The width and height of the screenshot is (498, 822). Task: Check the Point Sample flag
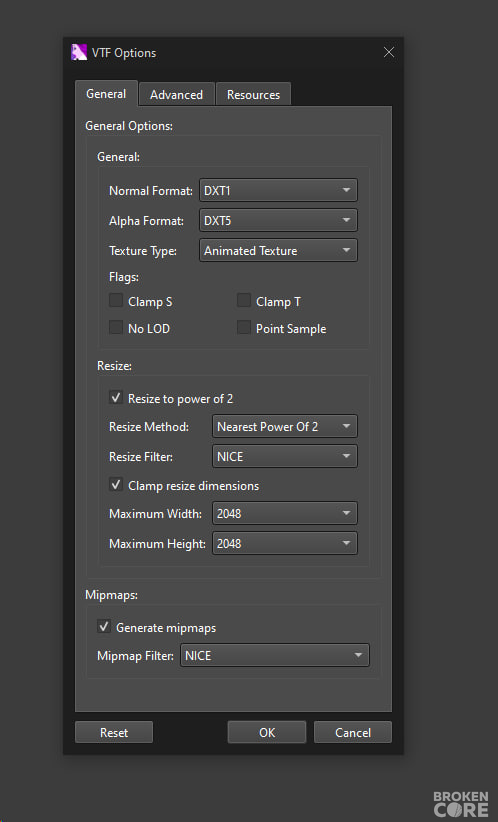(244, 328)
